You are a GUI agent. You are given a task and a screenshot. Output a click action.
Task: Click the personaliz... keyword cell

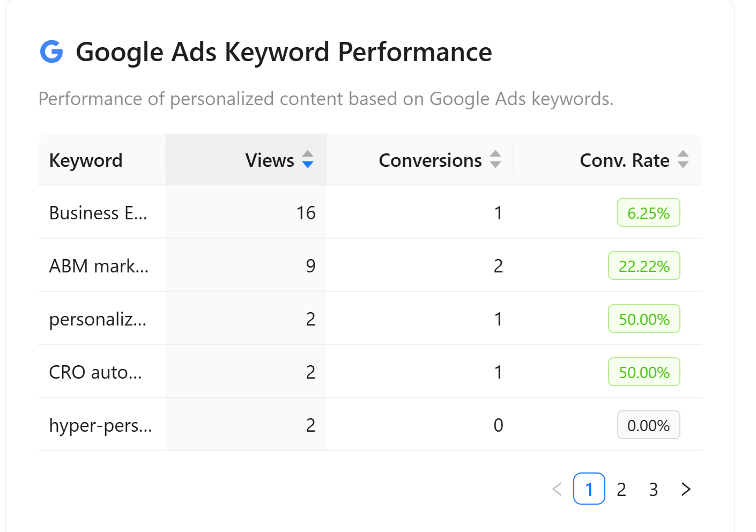(98, 319)
